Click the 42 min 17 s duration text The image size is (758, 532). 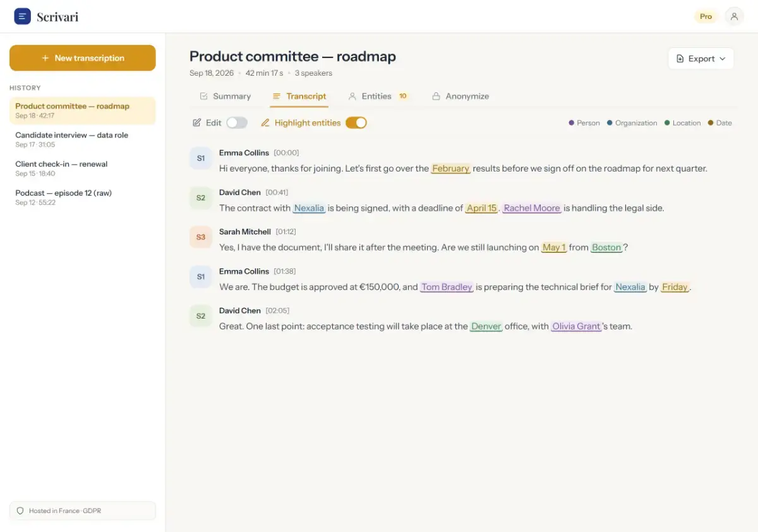pyautogui.click(x=264, y=73)
